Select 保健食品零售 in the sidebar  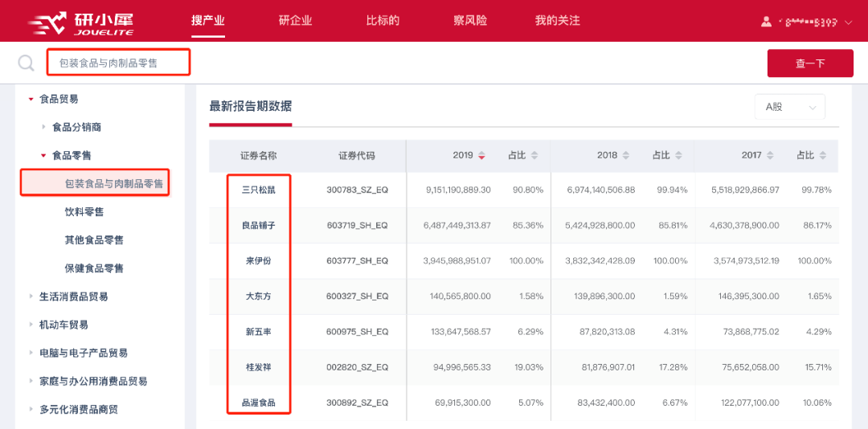[94, 268]
